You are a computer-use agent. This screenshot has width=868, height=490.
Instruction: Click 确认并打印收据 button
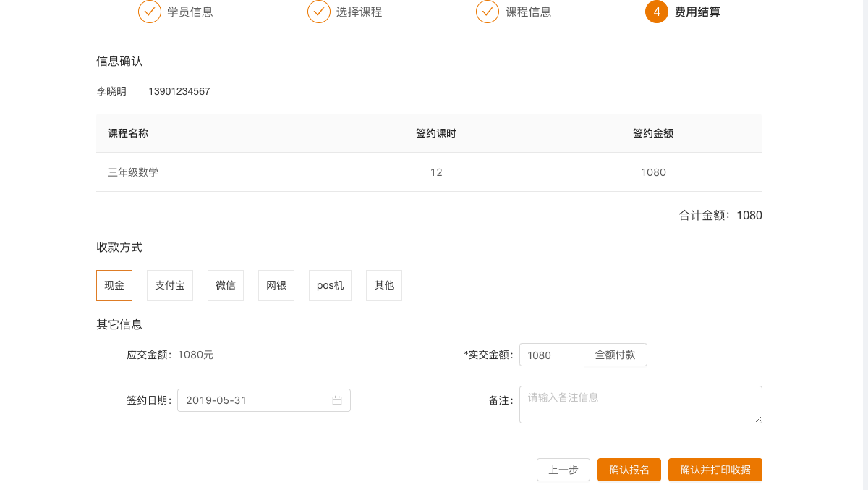point(715,470)
